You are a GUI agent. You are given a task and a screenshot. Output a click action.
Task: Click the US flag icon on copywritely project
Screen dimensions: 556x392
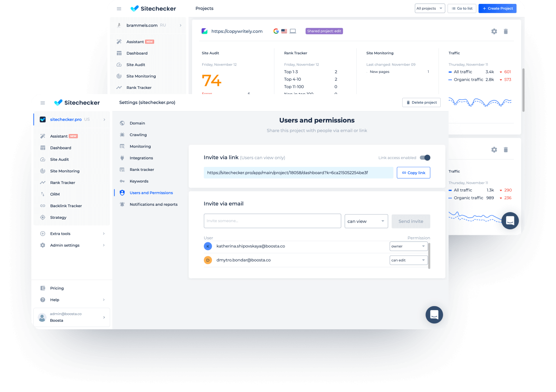tap(284, 31)
